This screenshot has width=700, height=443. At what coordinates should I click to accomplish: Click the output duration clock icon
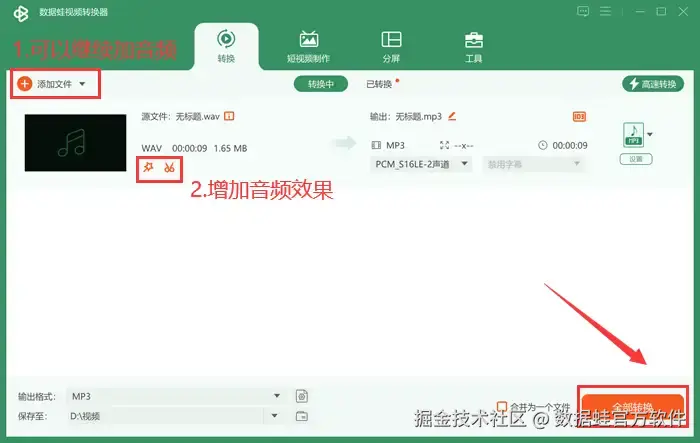(x=542, y=145)
